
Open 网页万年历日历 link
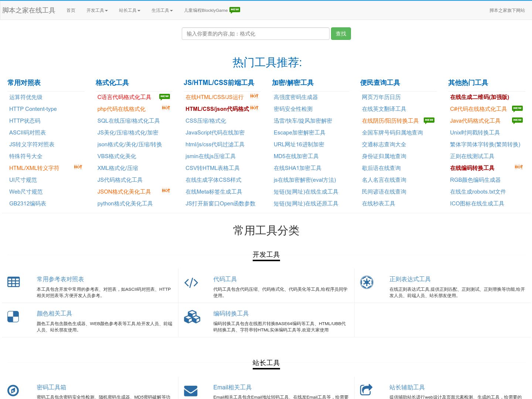tap(381, 97)
